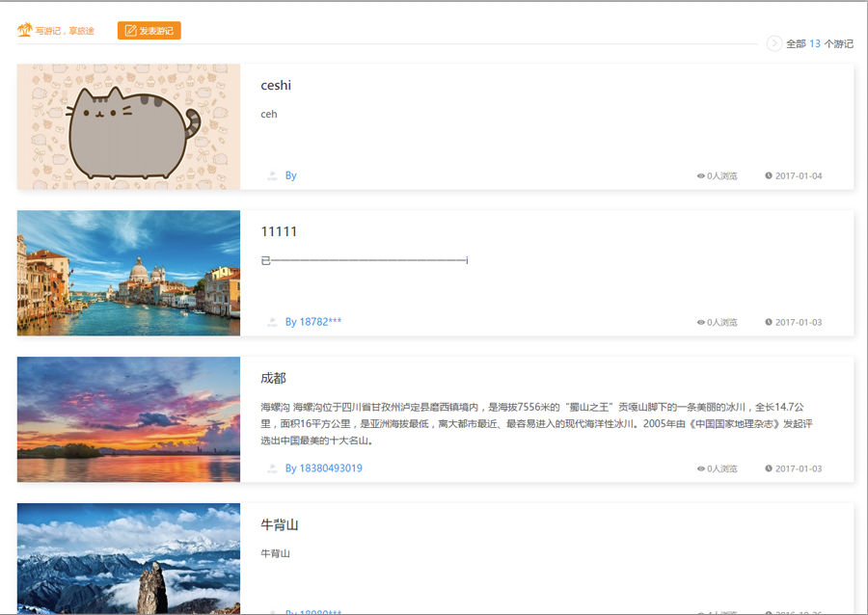Screen dimensions: 868x615
Task: Click the eye views icon on ceshi post
Action: (x=701, y=176)
